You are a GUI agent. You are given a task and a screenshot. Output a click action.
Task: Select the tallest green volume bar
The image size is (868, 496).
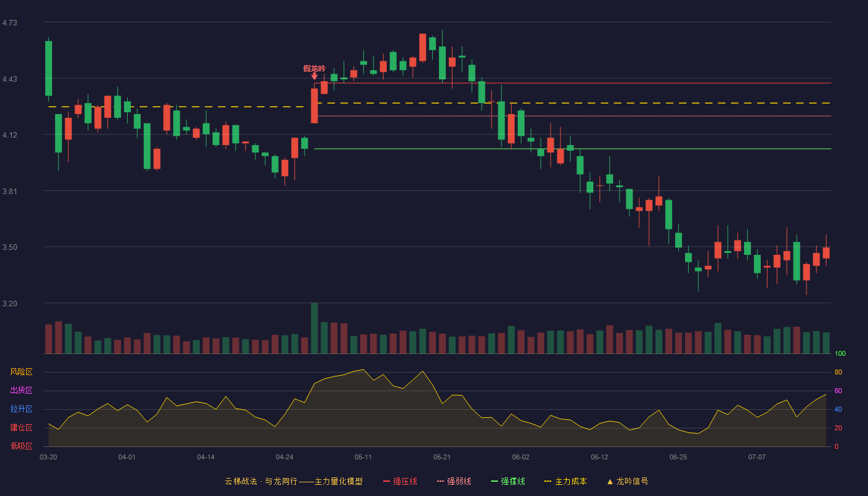pyautogui.click(x=314, y=328)
